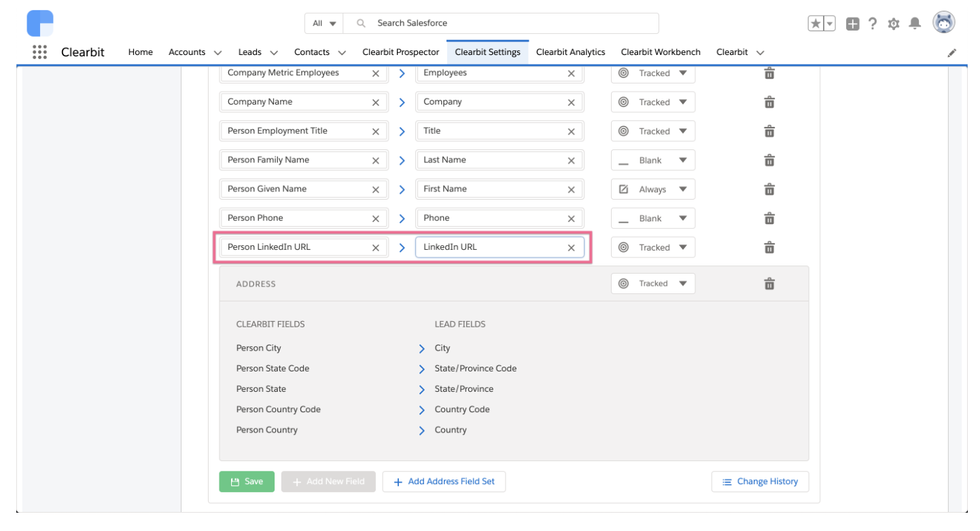
Task: Open the Clearbit Workbench tab
Action: tap(661, 52)
